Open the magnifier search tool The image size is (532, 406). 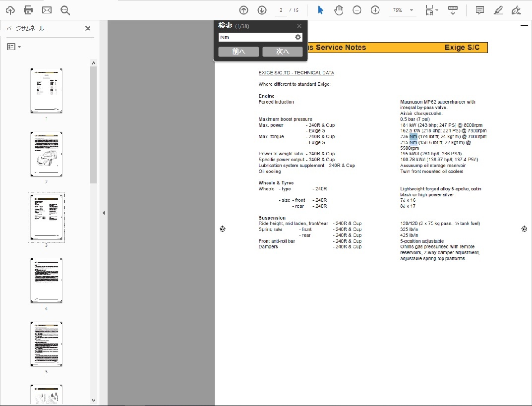(65, 10)
